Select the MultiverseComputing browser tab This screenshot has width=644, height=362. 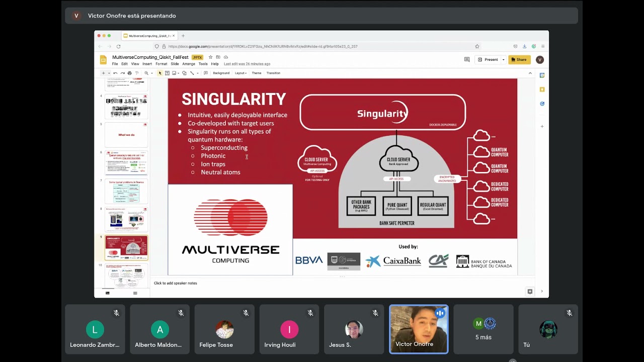pyautogui.click(x=149, y=36)
